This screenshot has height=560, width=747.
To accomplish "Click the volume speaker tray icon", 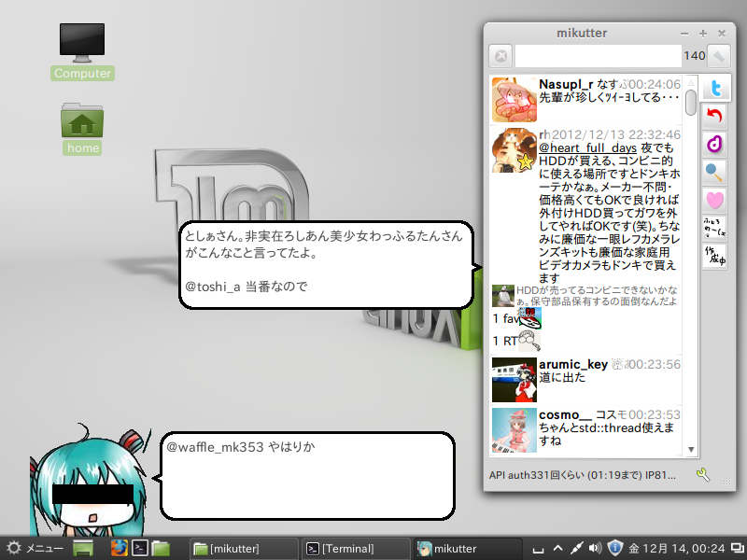I will coord(595,548).
